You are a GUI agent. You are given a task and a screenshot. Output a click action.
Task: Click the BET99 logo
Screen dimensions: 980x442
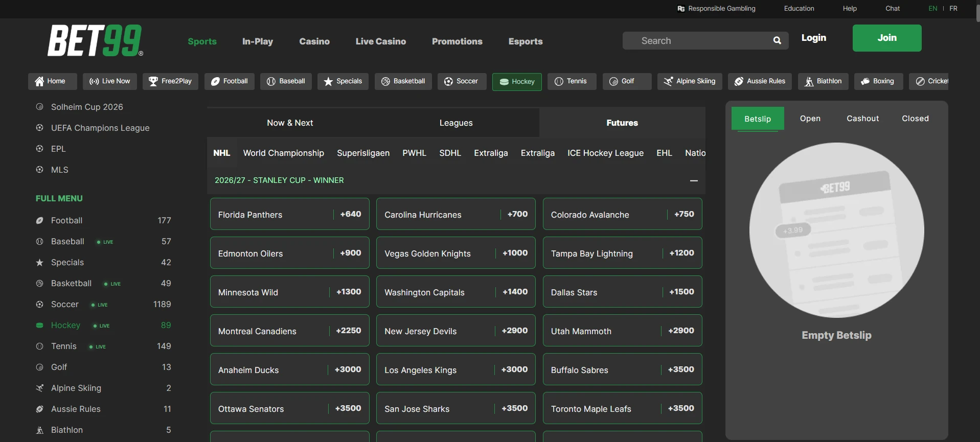(96, 40)
